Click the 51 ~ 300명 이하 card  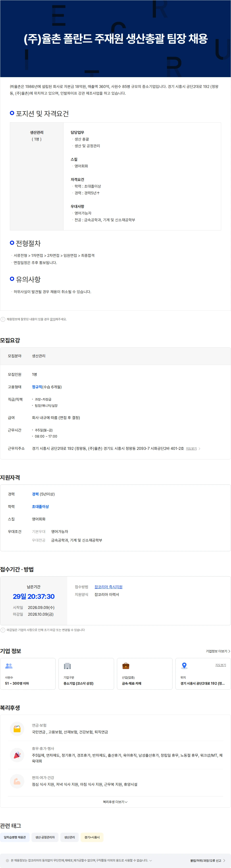(x=28, y=674)
